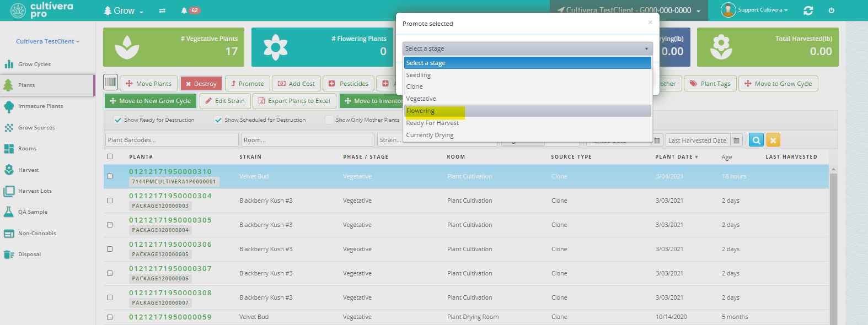Choose Flowering from the stage list
868x325 pixels.
[527, 111]
